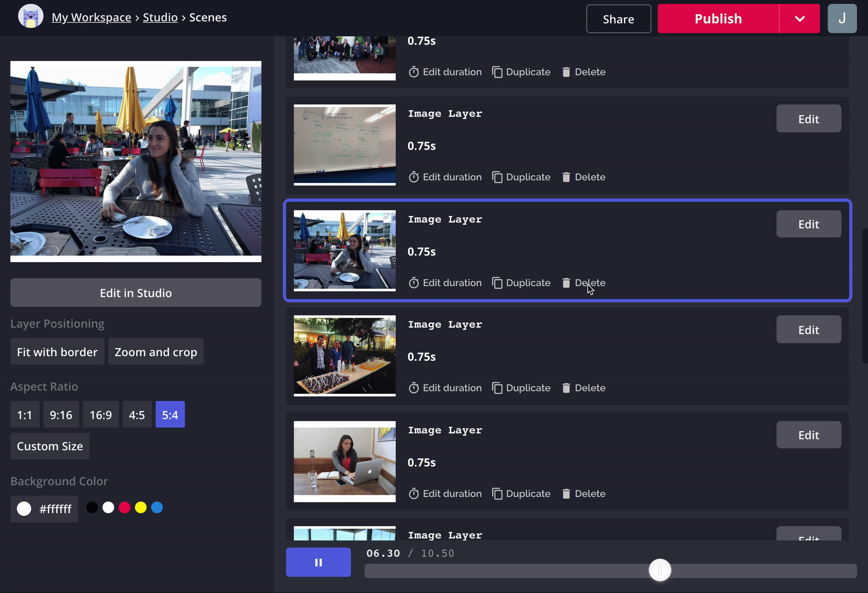The height and width of the screenshot is (593, 868).
Task: Choose Zoom and crop layer positioning
Action: click(156, 352)
